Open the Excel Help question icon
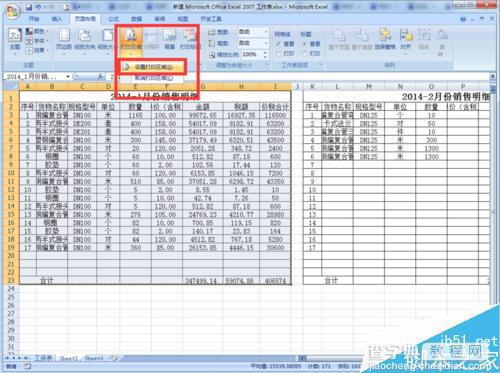 (x=463, y=19)
